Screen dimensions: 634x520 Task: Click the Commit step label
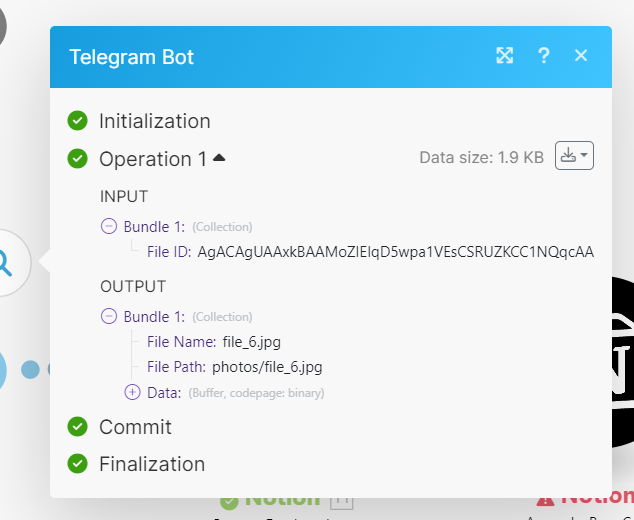point(135,427)
